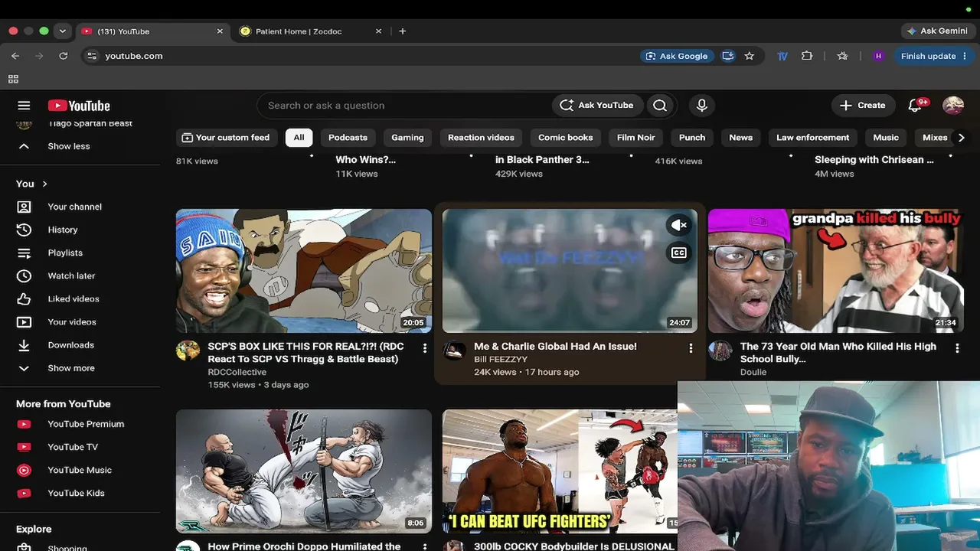
Task: Open the Create menu
Action: tap(862, 106)
